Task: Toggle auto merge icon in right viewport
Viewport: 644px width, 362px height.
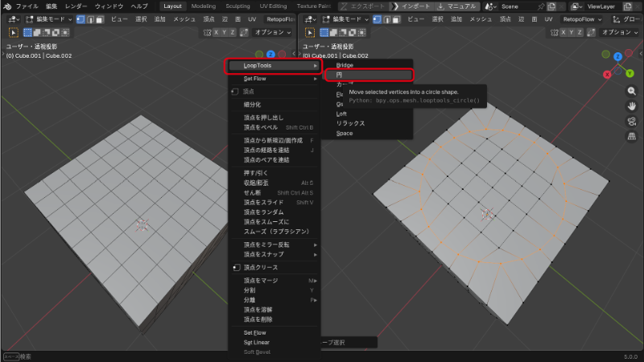Action: [x=591, y=32]
